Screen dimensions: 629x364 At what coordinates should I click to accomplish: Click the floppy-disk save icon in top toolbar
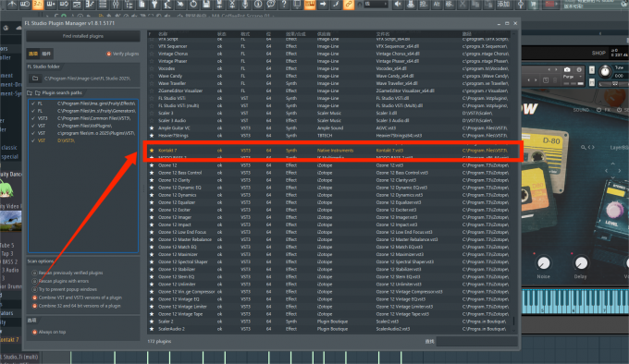pyautogui.click(x=206, y=5)
